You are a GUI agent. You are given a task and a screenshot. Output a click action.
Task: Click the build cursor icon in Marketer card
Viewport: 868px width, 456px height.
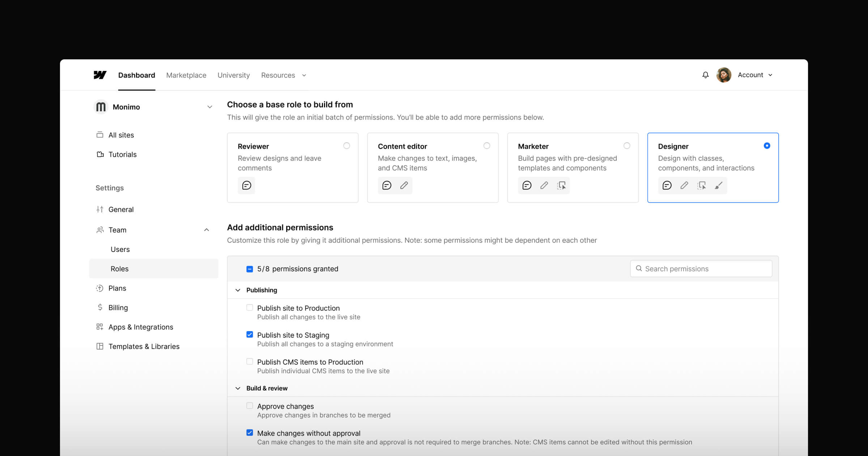(561, 185)
